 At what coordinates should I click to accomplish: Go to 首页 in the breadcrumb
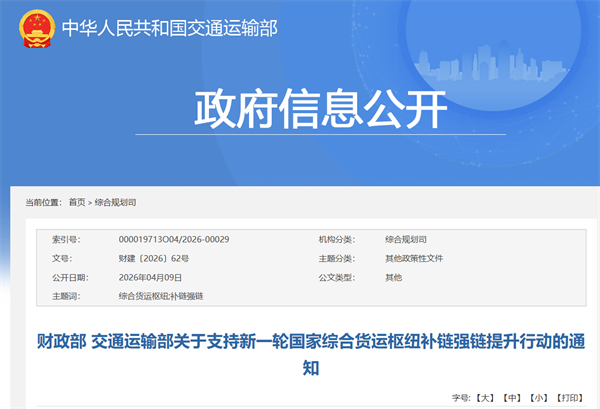coord(77,202)
